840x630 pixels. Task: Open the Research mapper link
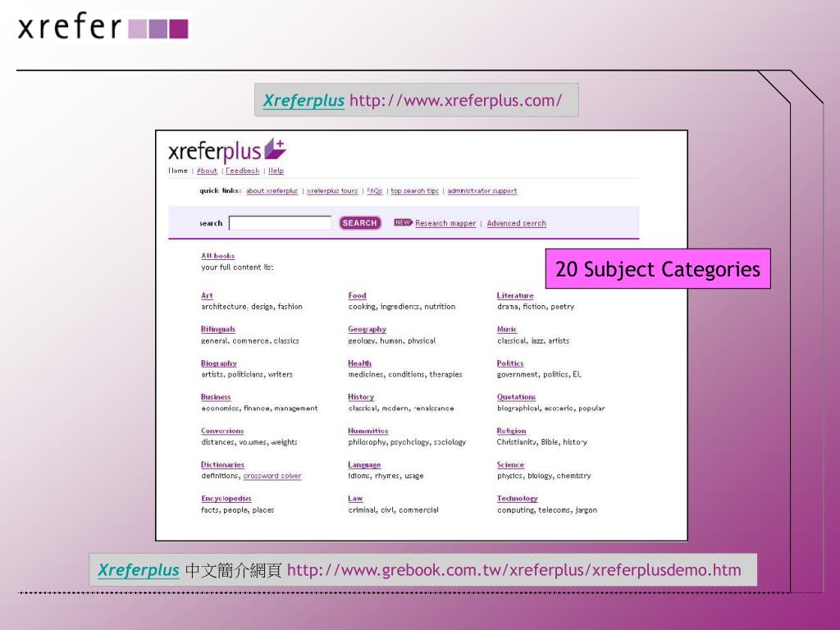[x=445, y=223]
